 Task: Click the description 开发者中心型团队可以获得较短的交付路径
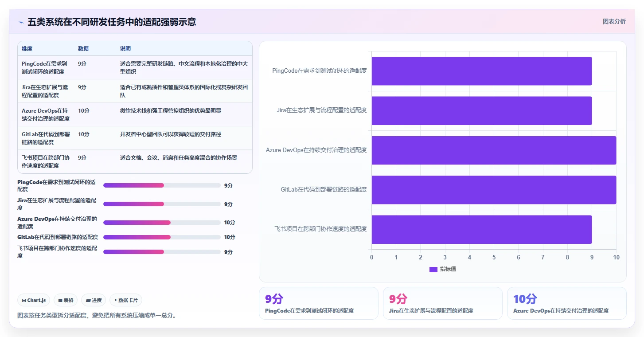click(x=171, y=134)
